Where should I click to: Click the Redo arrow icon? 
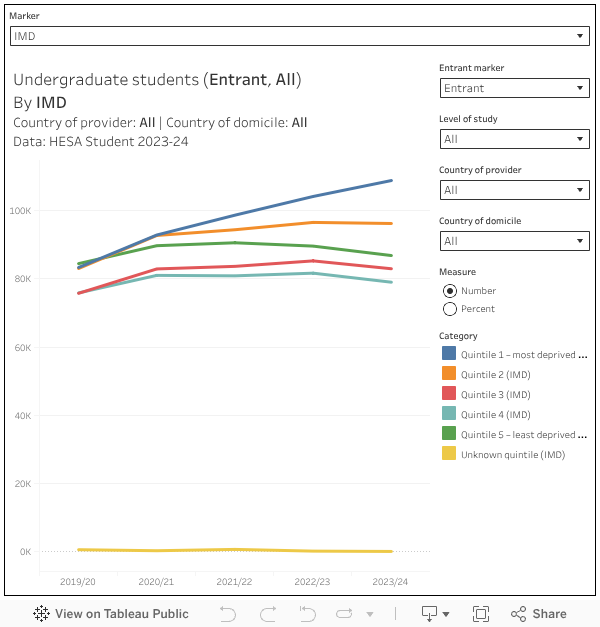pos(268,614)
